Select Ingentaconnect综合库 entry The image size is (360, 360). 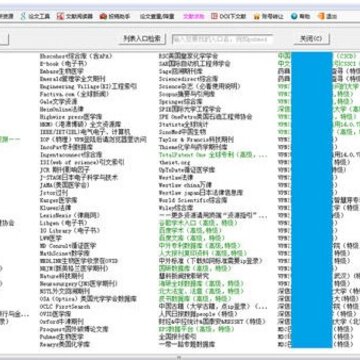[x=71, y=155]
